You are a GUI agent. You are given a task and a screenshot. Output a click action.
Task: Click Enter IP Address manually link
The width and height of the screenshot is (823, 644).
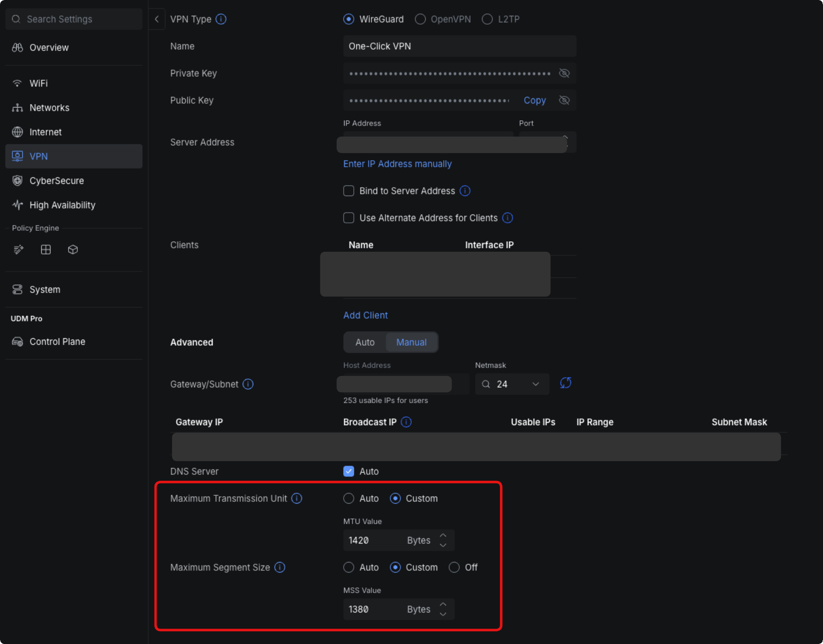point(397,164)
